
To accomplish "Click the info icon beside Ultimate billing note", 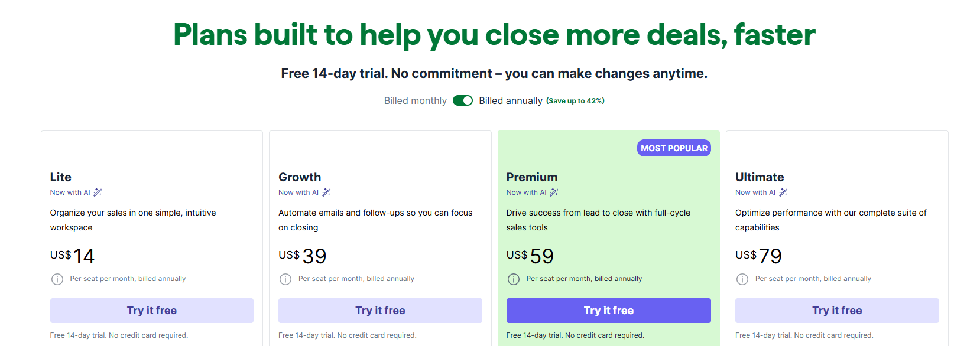I will pyautogui.click(x=742, y=279).
